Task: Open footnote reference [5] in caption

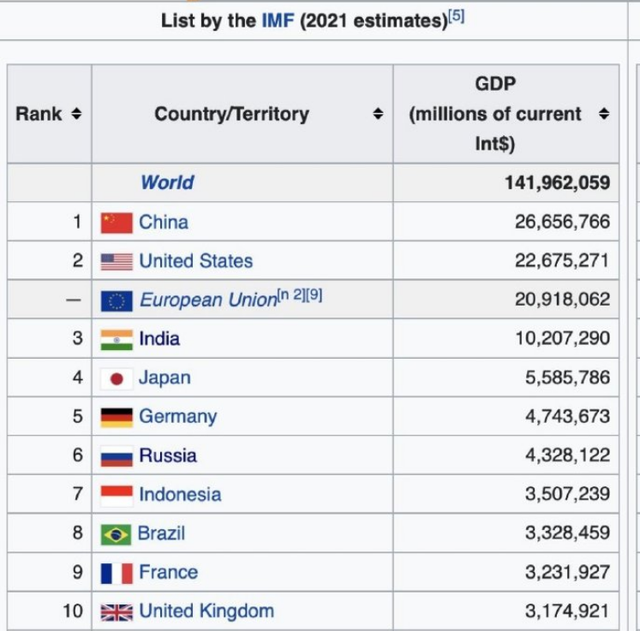Action: pos(457,16)
